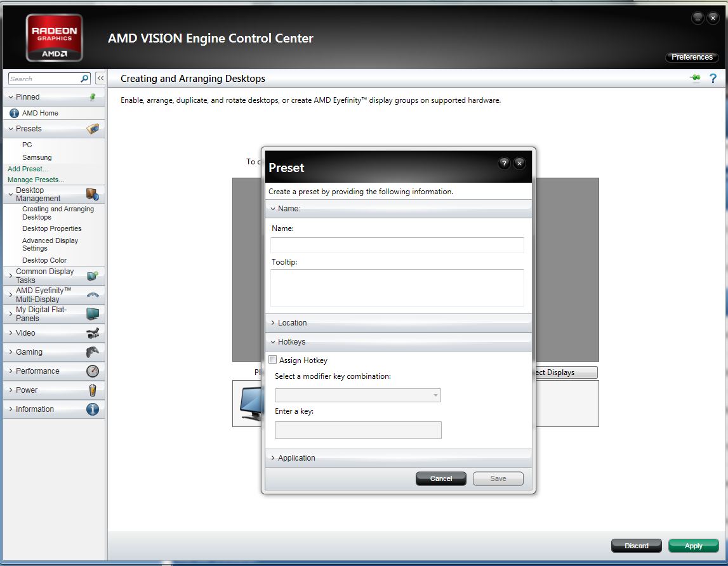The height and width of the screenshot is (566, 728).
Task: Click the Gaming controller icon
Action: click(93, 352)
